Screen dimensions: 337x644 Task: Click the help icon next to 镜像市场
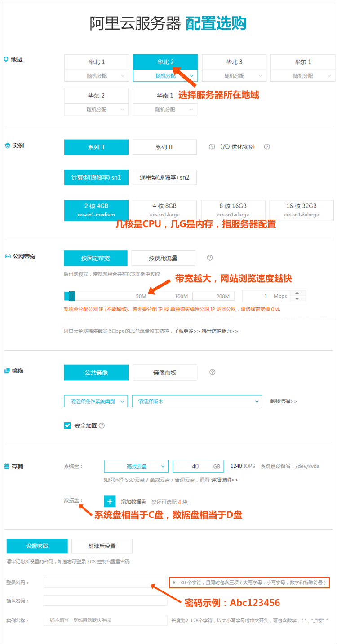[x=213, y=372]
